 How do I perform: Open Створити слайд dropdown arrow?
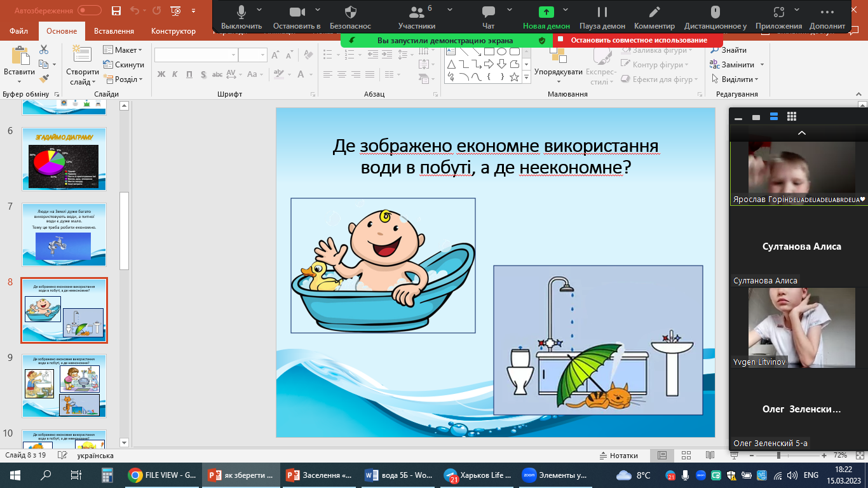click(x=93, y=82)
